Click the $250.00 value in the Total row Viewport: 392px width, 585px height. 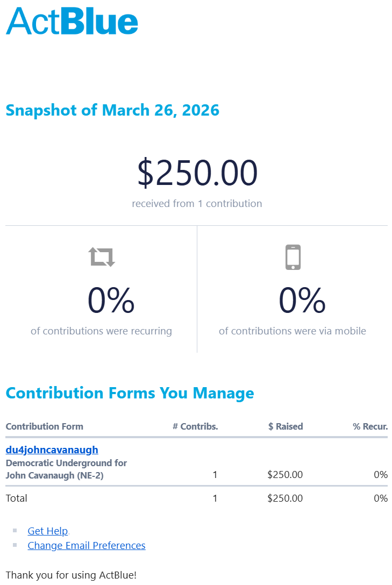coord(285,498)
